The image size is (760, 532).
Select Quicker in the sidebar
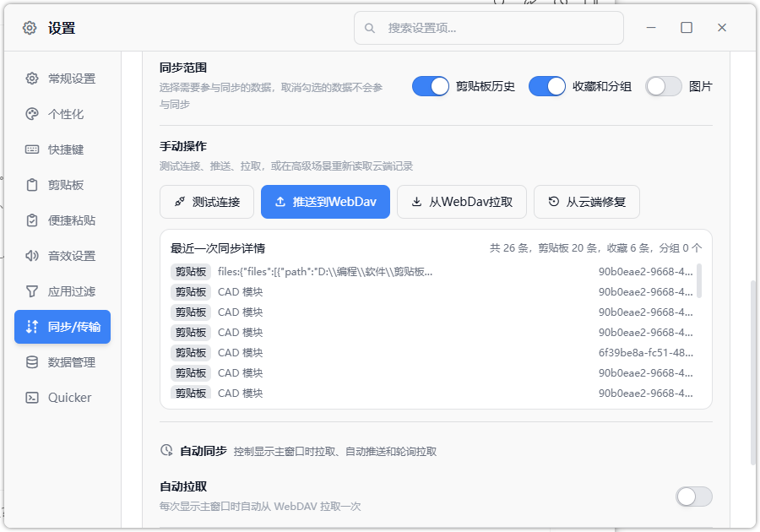click(x=62, y=398)
